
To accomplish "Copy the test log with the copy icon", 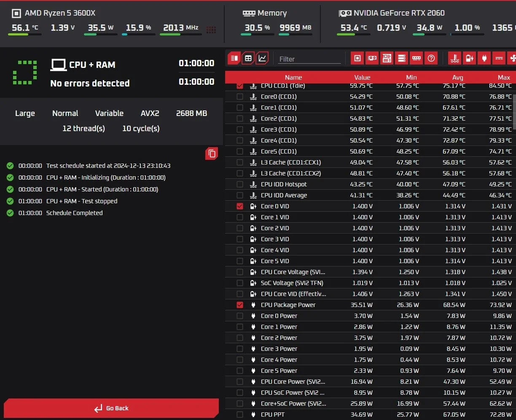I will click(212, 153).
